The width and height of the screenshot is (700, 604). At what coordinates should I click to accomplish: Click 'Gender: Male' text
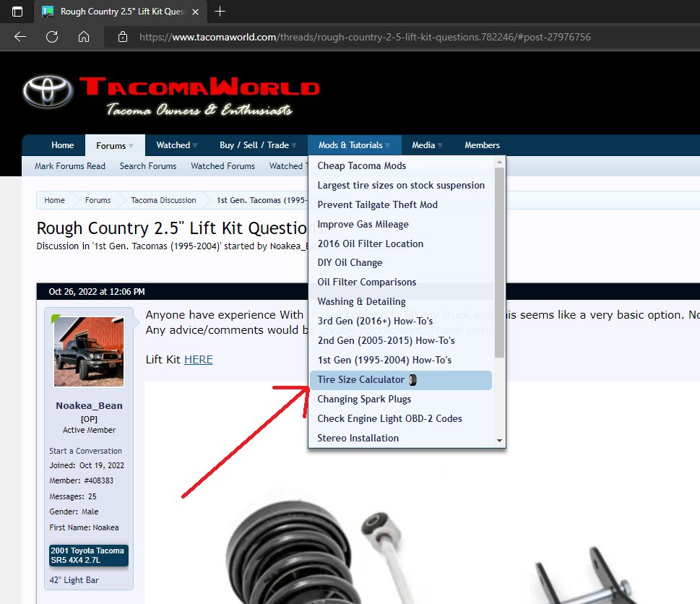pos(74,512)
